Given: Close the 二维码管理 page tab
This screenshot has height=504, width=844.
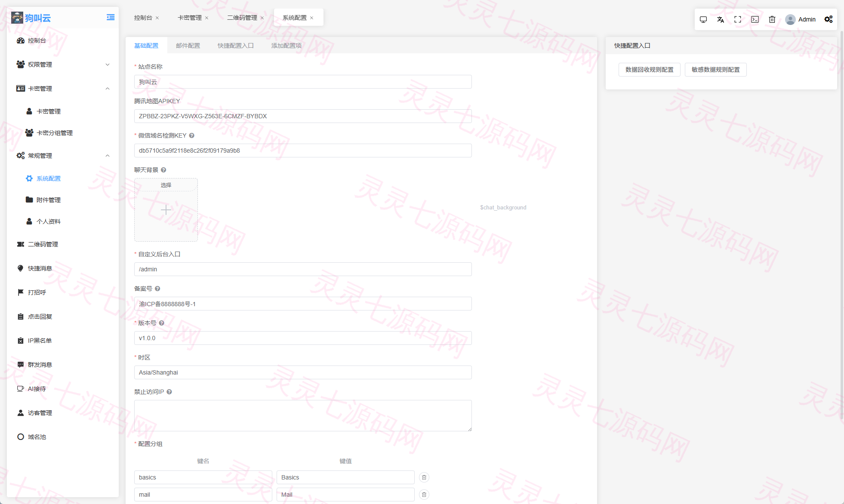Looking at the screenshot, I should coord(262,18).
